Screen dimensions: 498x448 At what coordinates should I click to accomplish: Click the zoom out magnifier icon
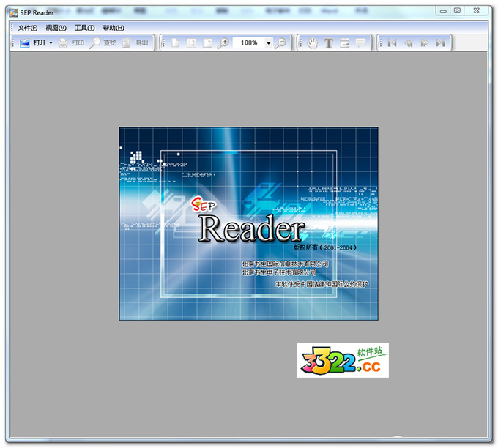click(x=280, y=43)
